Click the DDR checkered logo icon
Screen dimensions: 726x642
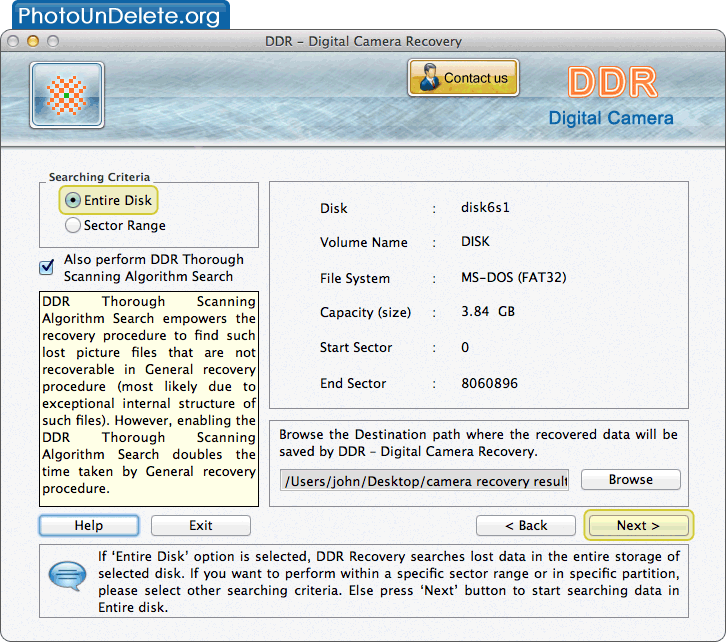click(x=67, y=95)
